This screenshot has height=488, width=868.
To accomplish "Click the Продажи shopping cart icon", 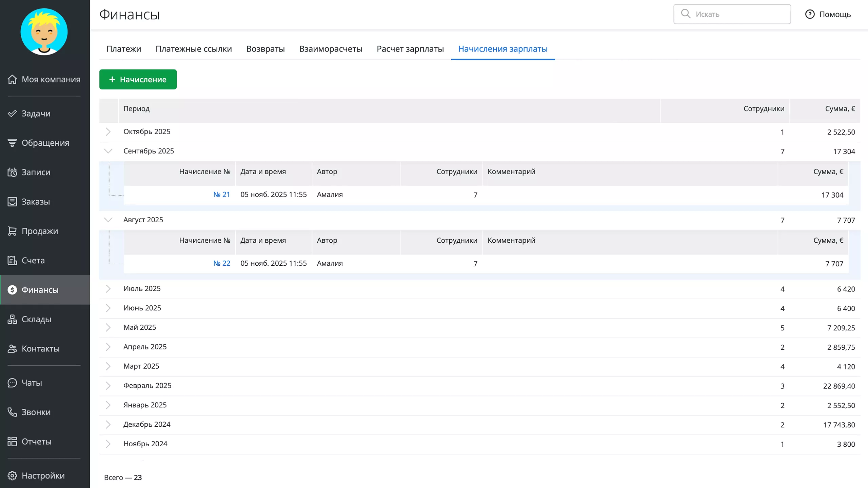I will 12,231.
